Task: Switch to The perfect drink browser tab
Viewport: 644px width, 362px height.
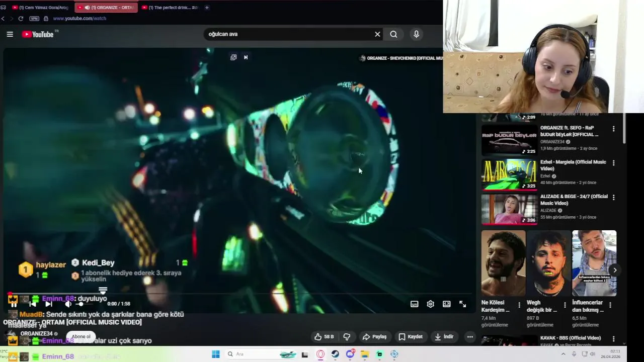Action: click(x=170, y=8)
